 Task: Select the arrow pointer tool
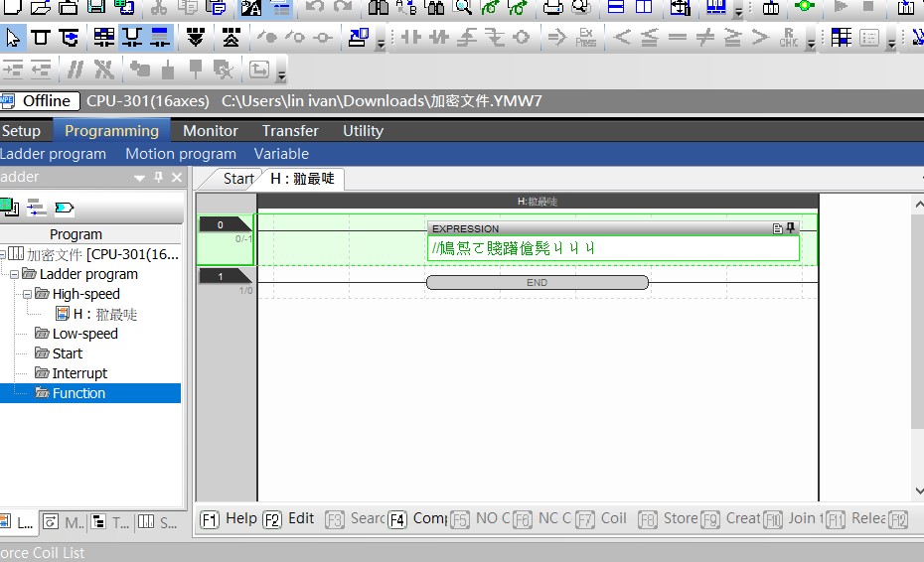pyautogui.click(x=13, y=39)
